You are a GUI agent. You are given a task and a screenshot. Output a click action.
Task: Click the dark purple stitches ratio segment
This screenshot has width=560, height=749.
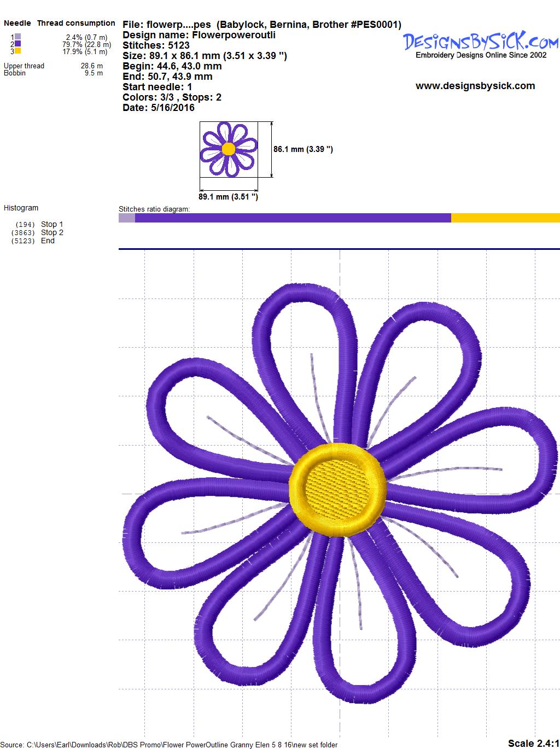pos(293,218)
